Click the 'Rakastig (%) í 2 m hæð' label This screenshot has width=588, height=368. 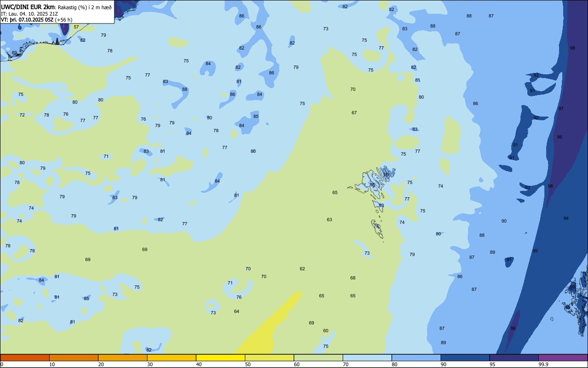[84, 7]
